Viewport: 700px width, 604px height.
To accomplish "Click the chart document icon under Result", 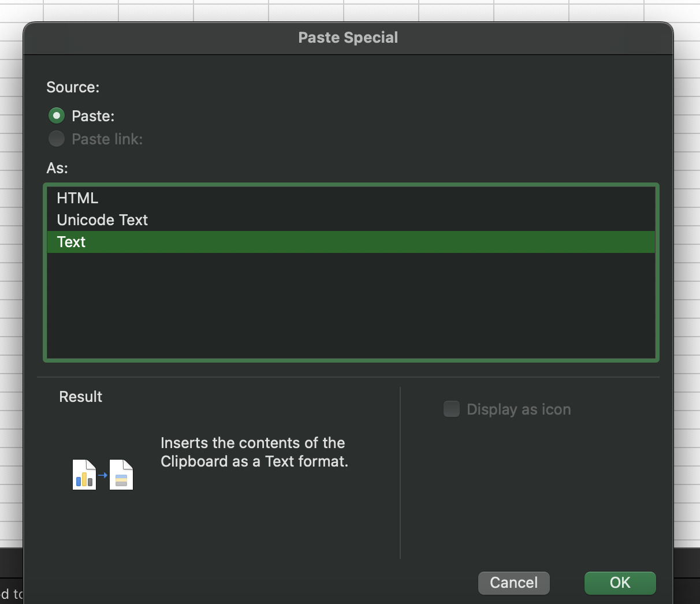I will tap(84, 475).
